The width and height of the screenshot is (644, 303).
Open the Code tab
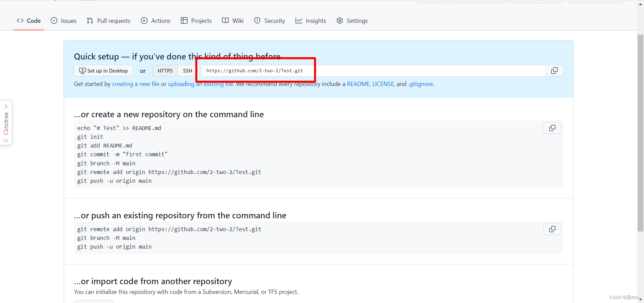click(29, 20)
